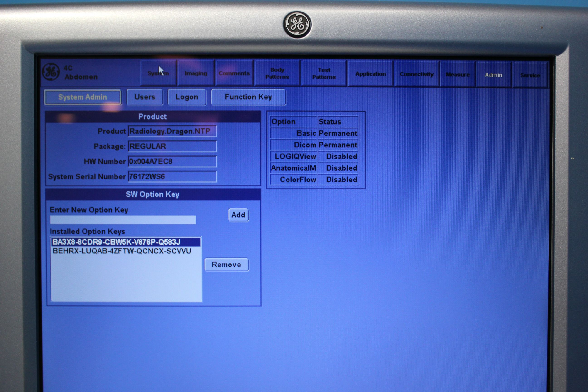Open the Logon sub-tab
This screenshot has width=588, height=392.
[187, 97]
